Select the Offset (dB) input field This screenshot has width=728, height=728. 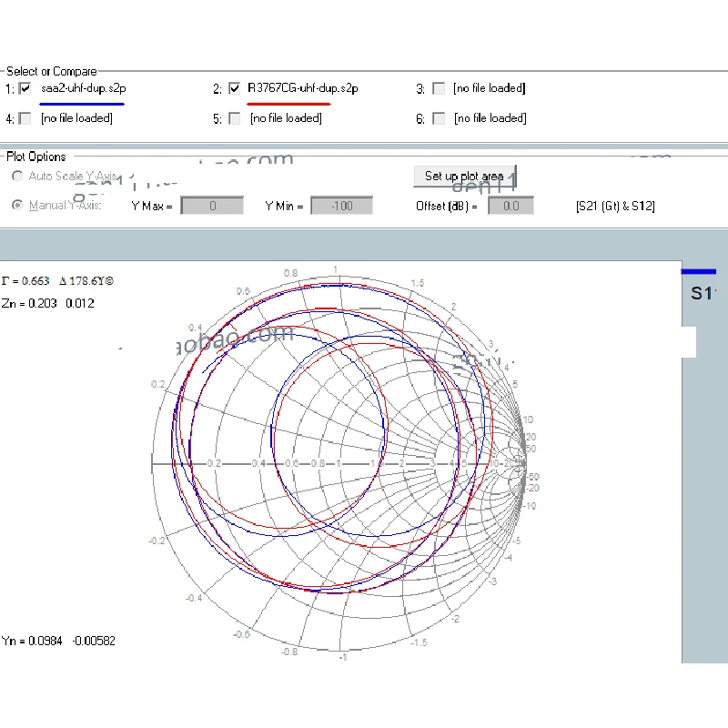click(511, 206)
